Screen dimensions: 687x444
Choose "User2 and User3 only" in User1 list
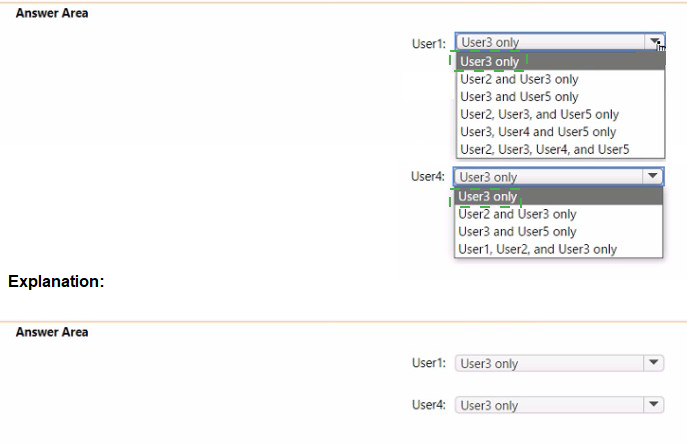(x=560, y=79)
